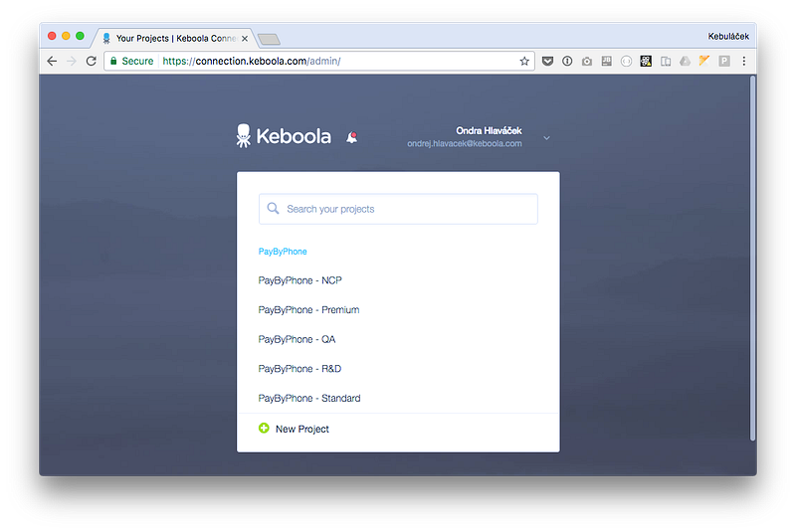796x532 pixels.
Task: Click email ondrej.hlavacek@keboola.com
Action: pyautogui.click(x=464, y=143)
